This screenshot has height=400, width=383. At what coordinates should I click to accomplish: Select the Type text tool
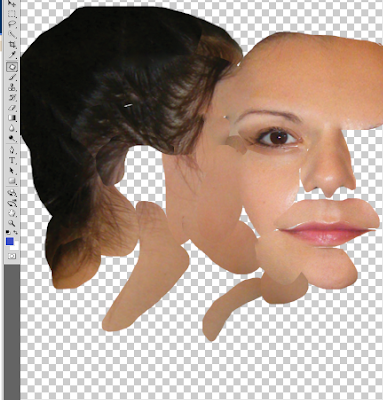pos(12,160)
